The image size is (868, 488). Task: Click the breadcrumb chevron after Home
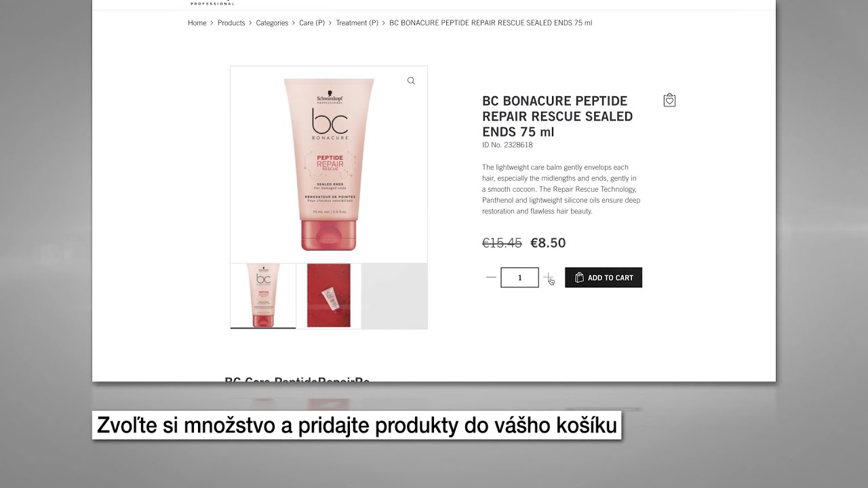pos(212,22)
